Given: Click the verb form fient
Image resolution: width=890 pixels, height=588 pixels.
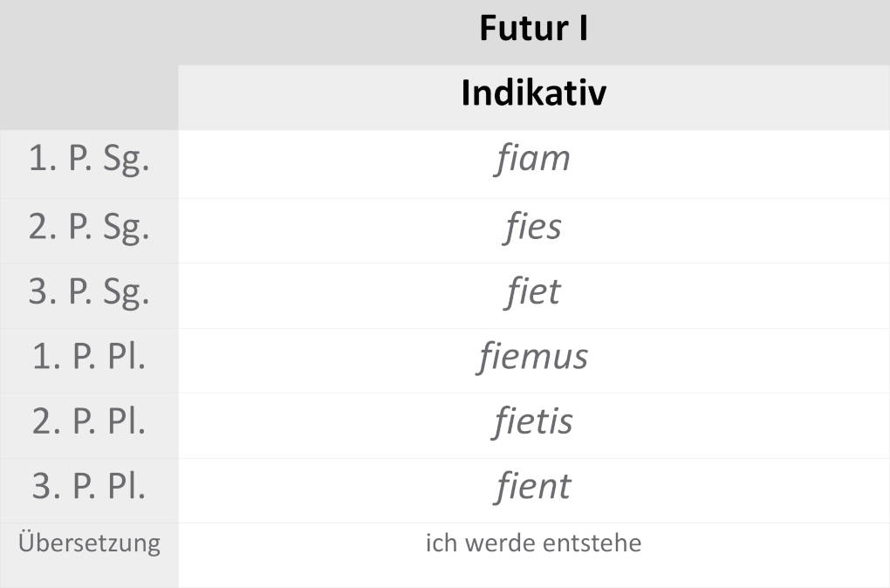Looking at the screenshot, I should pyautogui.click(x=532, y=486).
